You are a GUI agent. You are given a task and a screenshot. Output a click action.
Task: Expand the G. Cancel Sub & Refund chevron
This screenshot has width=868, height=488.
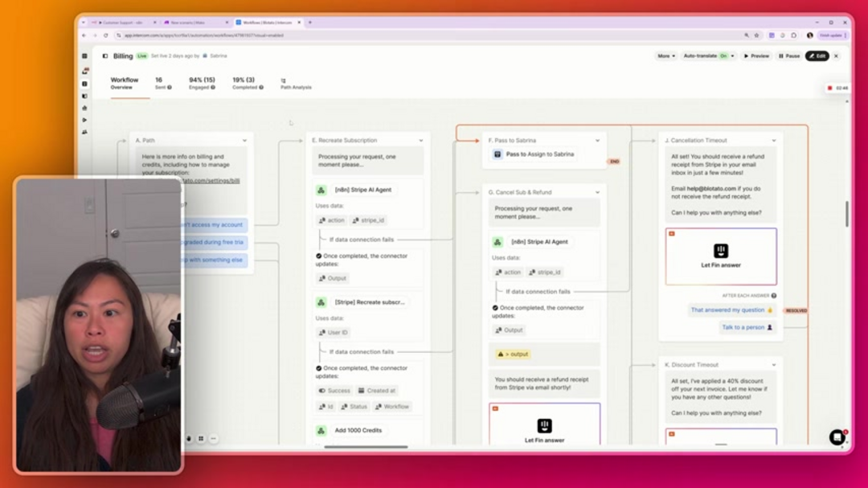(597, 193)
